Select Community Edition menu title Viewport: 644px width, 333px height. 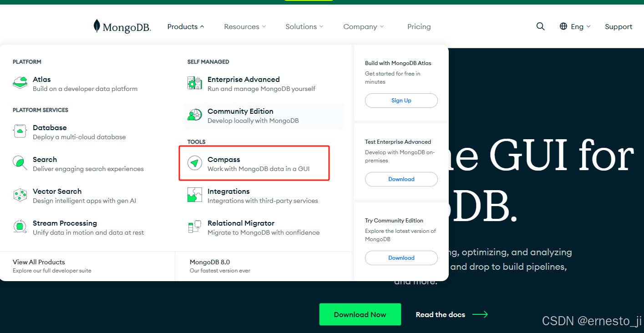coord(240,111)
